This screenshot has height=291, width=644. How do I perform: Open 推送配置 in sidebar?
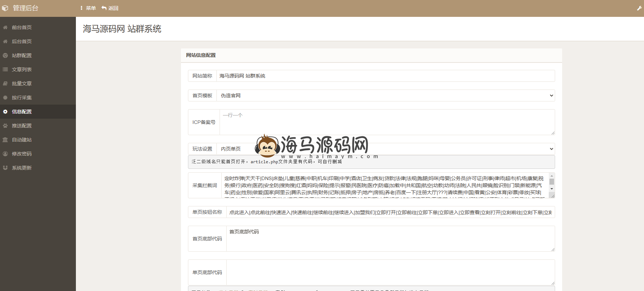point(22,126)
